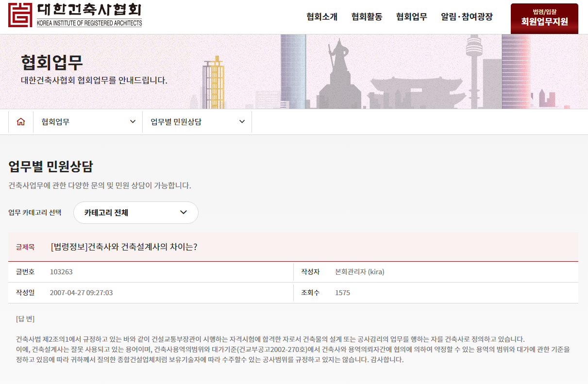Select the 협회활동 menu item
The image size is (588, 384).
(x=366, y=17)
